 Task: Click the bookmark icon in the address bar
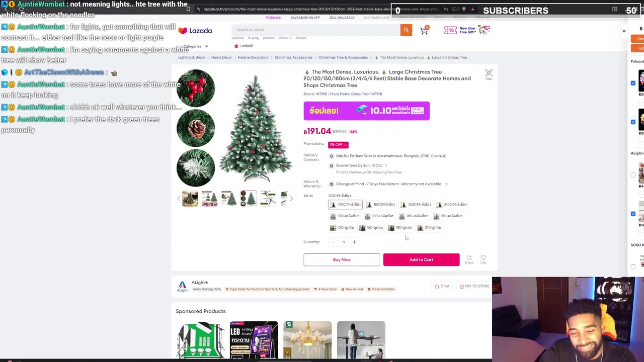coord(188,9)
